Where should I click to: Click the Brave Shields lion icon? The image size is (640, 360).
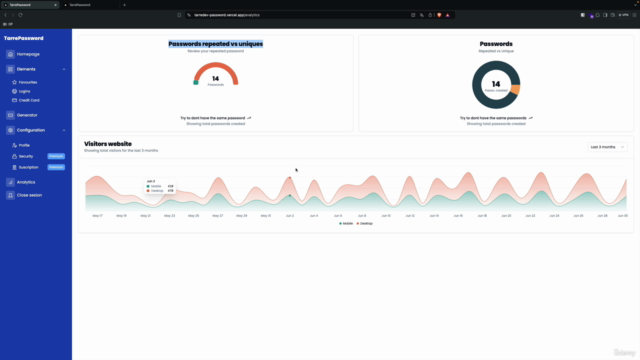(x=439, y=15)
